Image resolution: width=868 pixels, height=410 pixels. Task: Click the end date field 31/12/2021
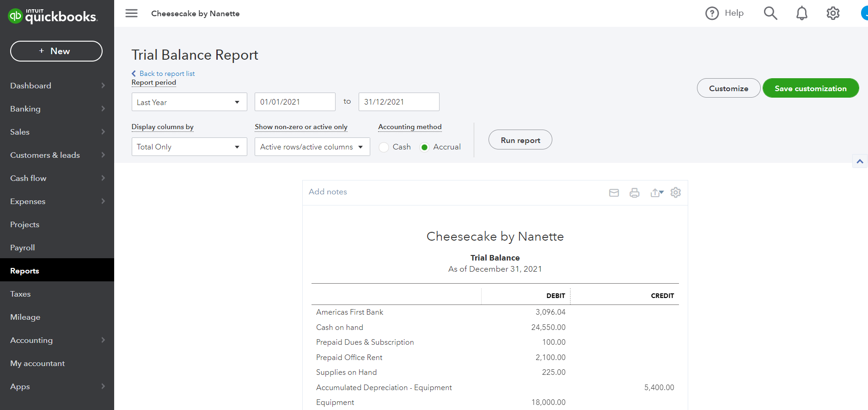pyautogui.click(x=399, y=102)
